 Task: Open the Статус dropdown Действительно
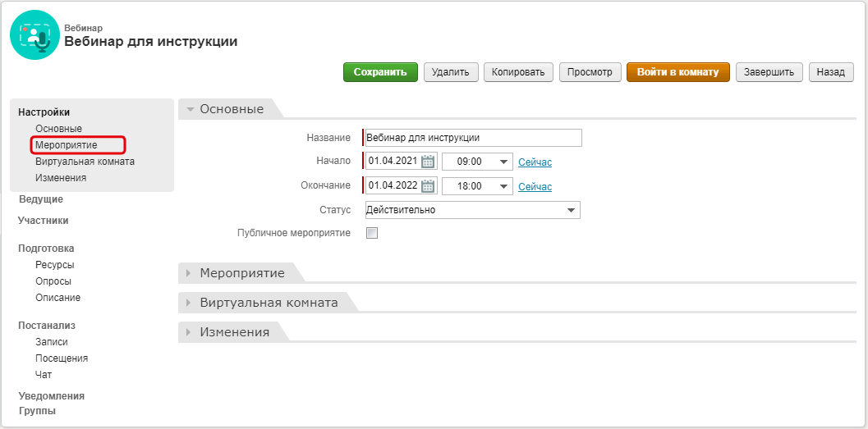(472, 210)
